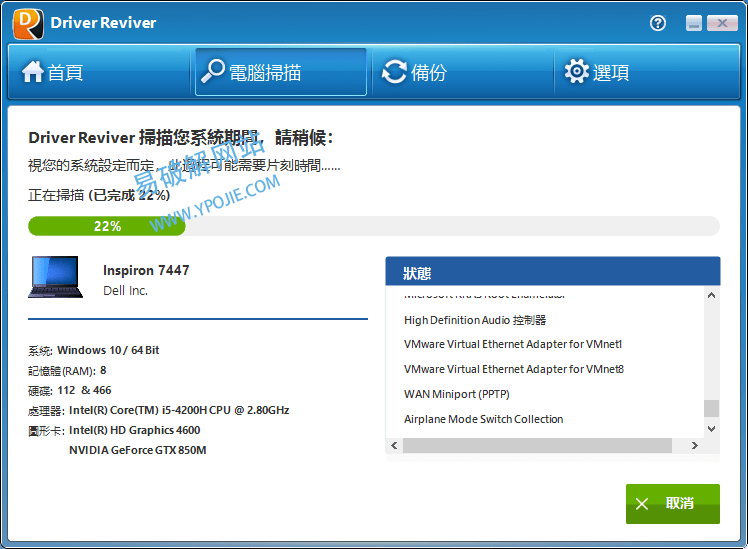Image resolution: width=748 pixels, height=549 pixels.
Task: Click the laptop computer image
Action: point(55,277)
